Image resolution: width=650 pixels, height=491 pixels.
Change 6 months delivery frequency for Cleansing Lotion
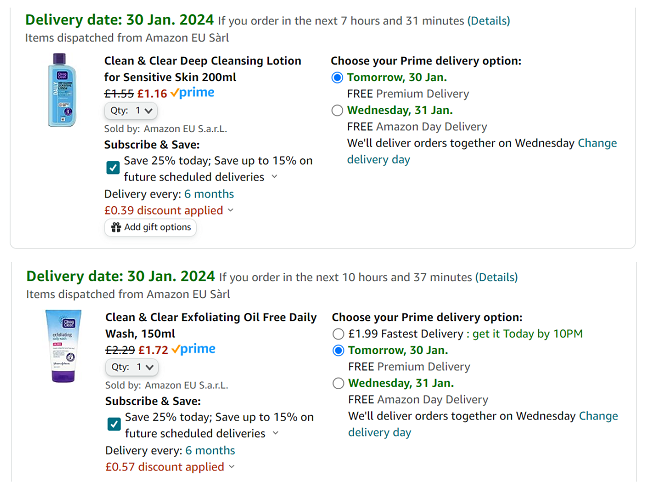pyautogui.click(x=209, y=194)
